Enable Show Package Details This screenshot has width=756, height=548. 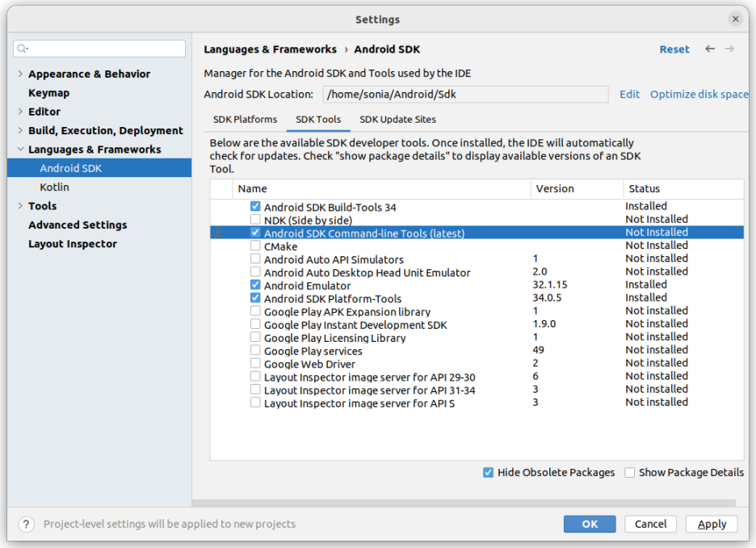click(630, 472)
